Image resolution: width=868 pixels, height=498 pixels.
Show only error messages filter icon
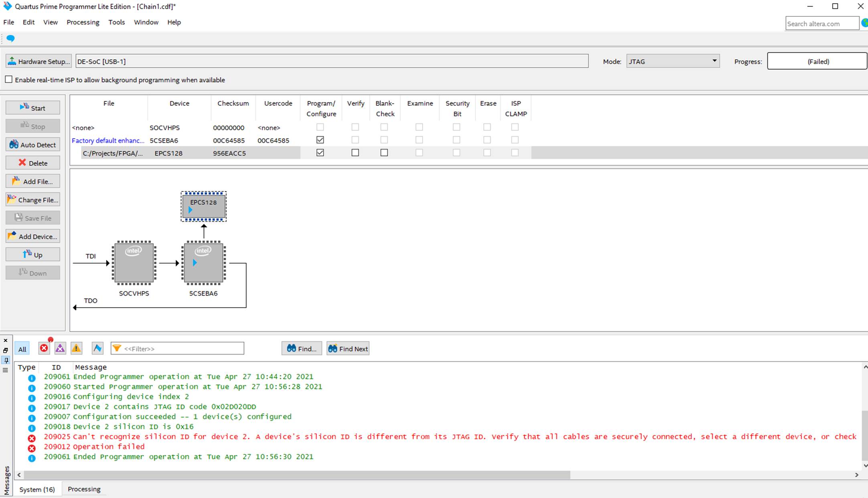coord(44,348)
